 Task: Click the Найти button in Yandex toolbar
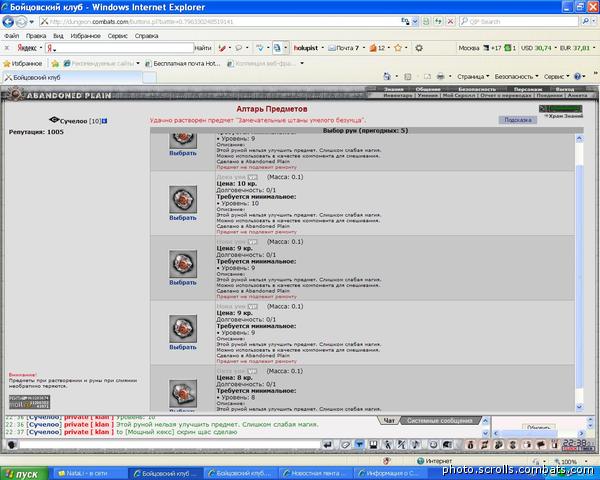pyautogui.click(x=203, y=48)
